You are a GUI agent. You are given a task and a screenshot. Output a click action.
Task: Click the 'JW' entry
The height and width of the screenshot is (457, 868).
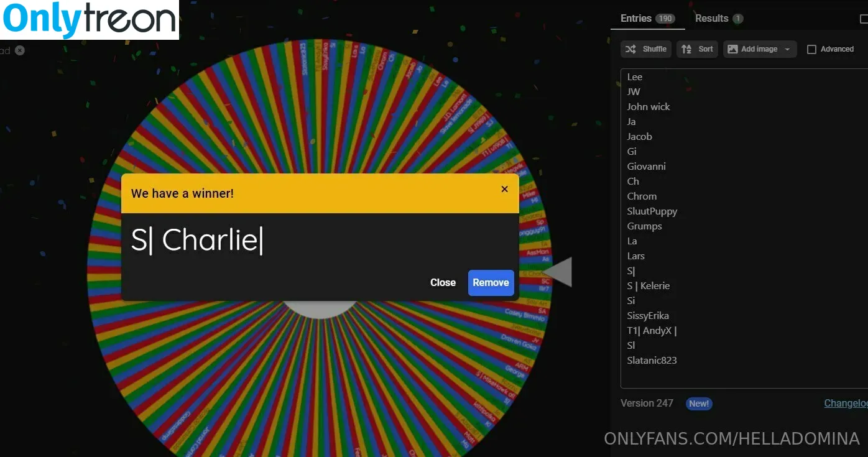point(634,92)
